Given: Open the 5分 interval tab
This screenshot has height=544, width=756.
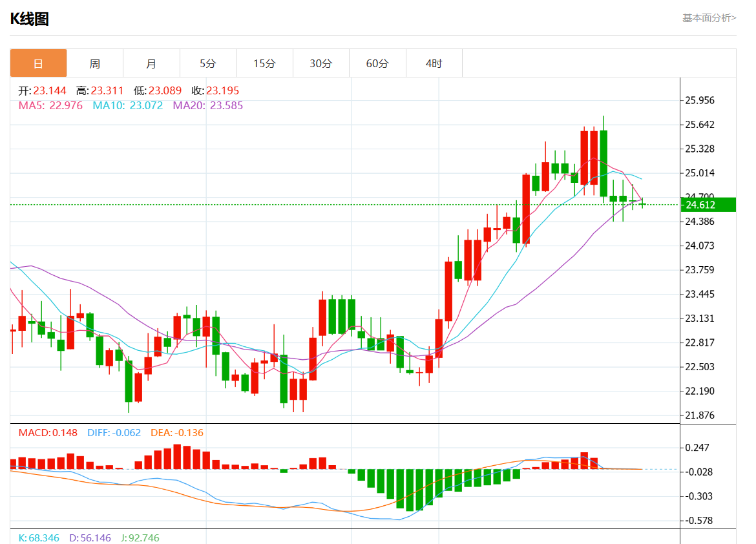Looking at the screenshot, I should point(208,63).
